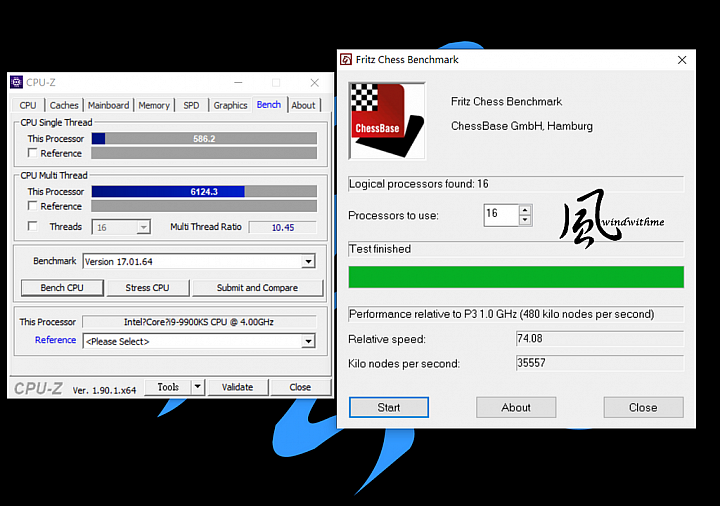Increase processors with up spinner arrow
Screen dimensions: 720x506
pos(525,210)
